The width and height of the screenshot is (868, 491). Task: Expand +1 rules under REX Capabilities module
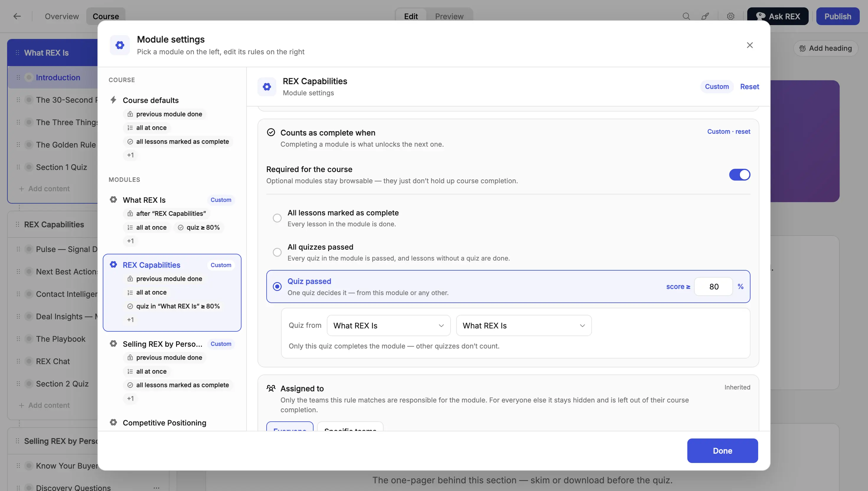pyautogui.click(x=130, y=320)
